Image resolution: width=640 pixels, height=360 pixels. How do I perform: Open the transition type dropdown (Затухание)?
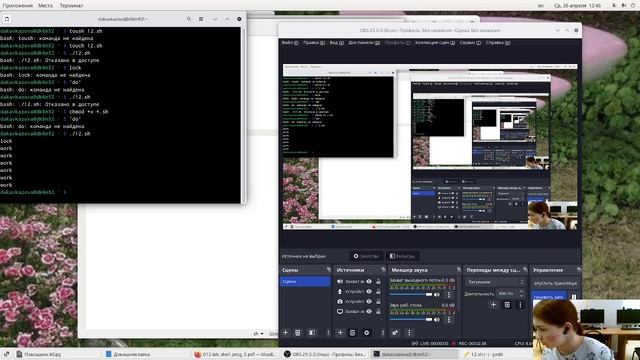[x=495, y=282]
